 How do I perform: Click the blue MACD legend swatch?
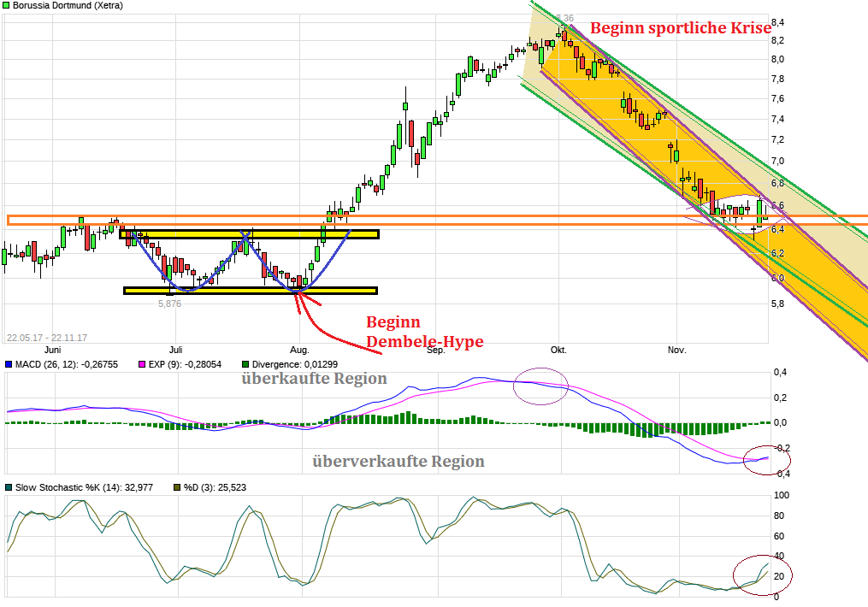pos(9,365)
